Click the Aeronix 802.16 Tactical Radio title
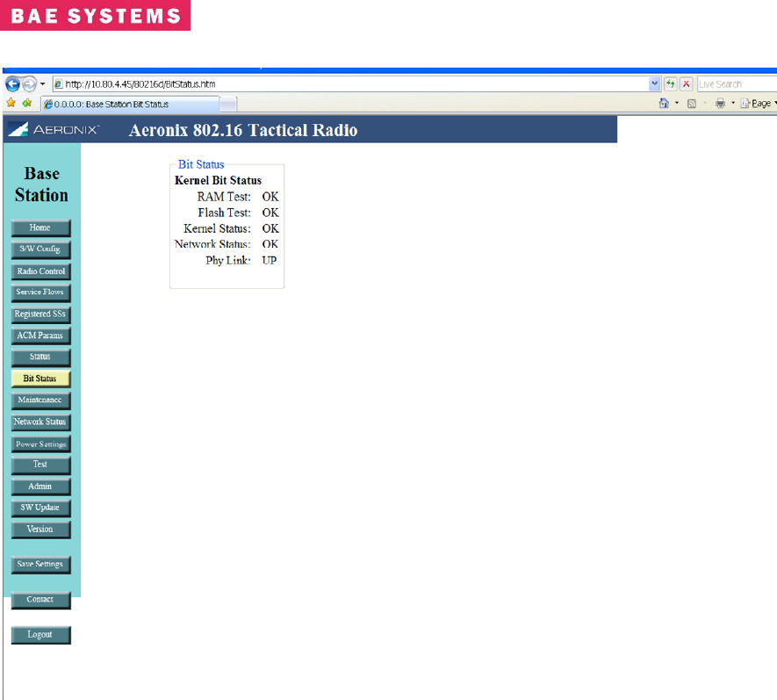Image resolution: width=777 pixels, height=700 pixels. pyautogui.click(x=243, y=130)
